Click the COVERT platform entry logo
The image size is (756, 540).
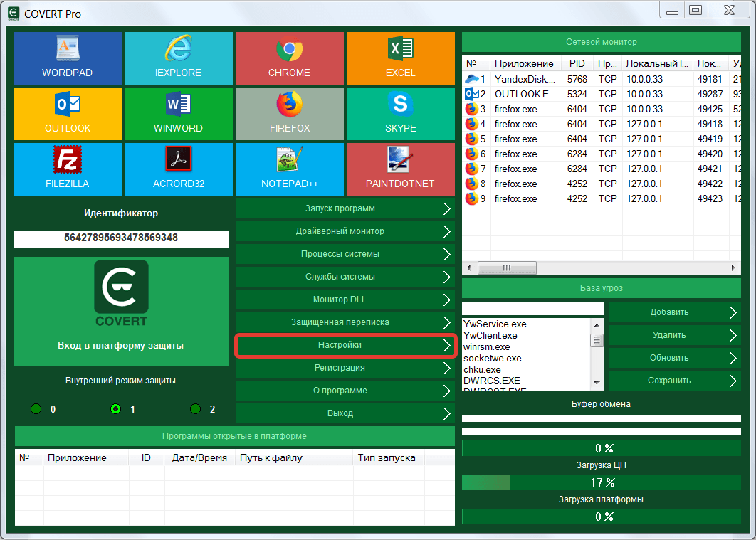pos(121,293)
